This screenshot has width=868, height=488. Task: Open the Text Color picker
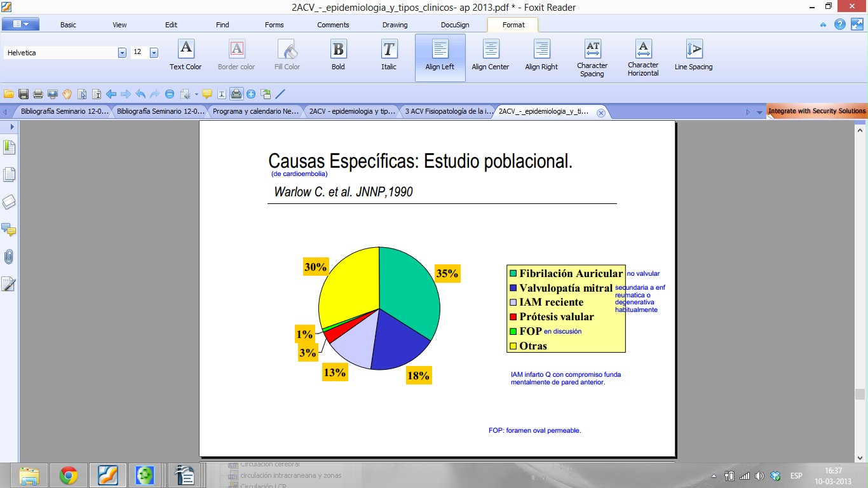pos(186,55)
